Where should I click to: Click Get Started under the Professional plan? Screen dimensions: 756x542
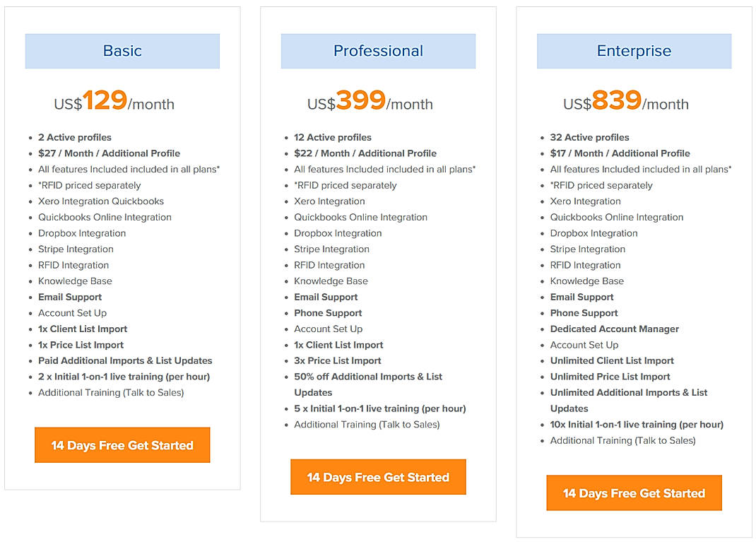click(378, 477)
